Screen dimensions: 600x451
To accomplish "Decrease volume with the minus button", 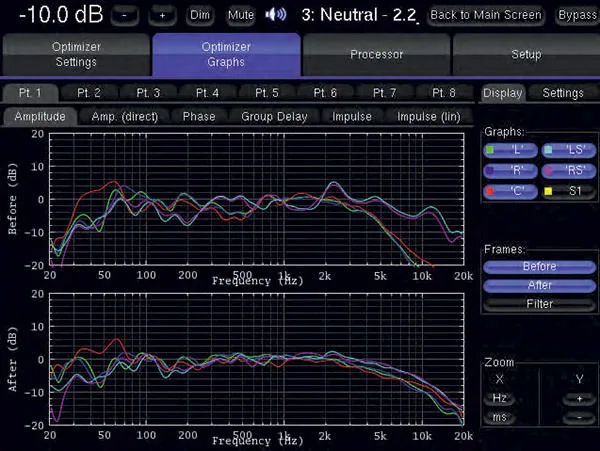I will point(124,15).
